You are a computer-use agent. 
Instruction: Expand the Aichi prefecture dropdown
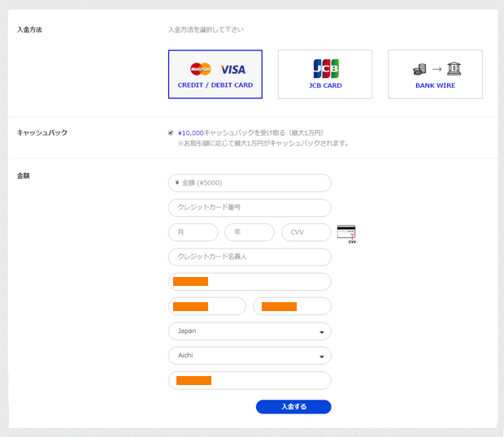coord(250,356)
